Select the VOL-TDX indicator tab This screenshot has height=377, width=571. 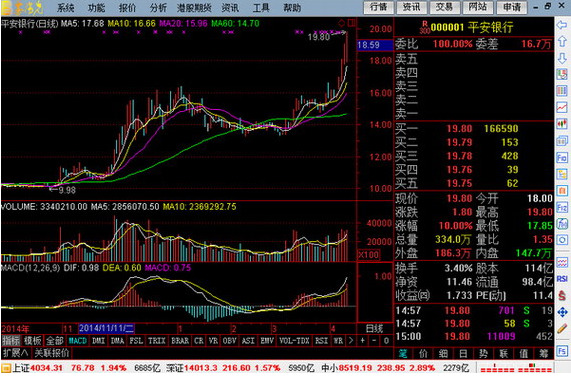(x=294, y=341)
